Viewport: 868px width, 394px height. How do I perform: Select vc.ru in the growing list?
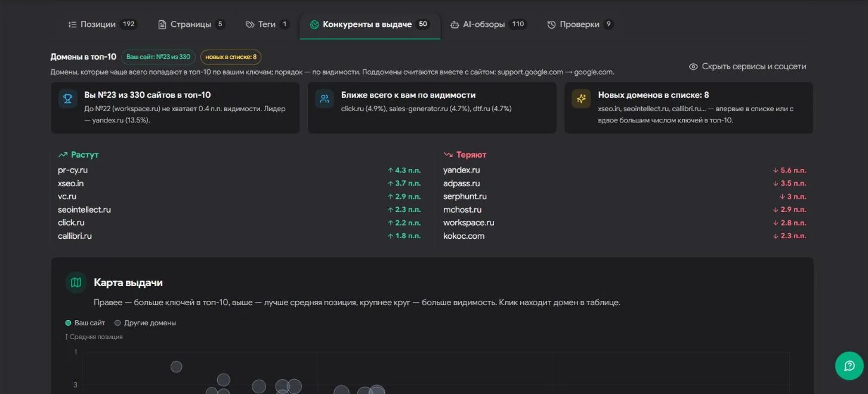(x=67, y=196)
